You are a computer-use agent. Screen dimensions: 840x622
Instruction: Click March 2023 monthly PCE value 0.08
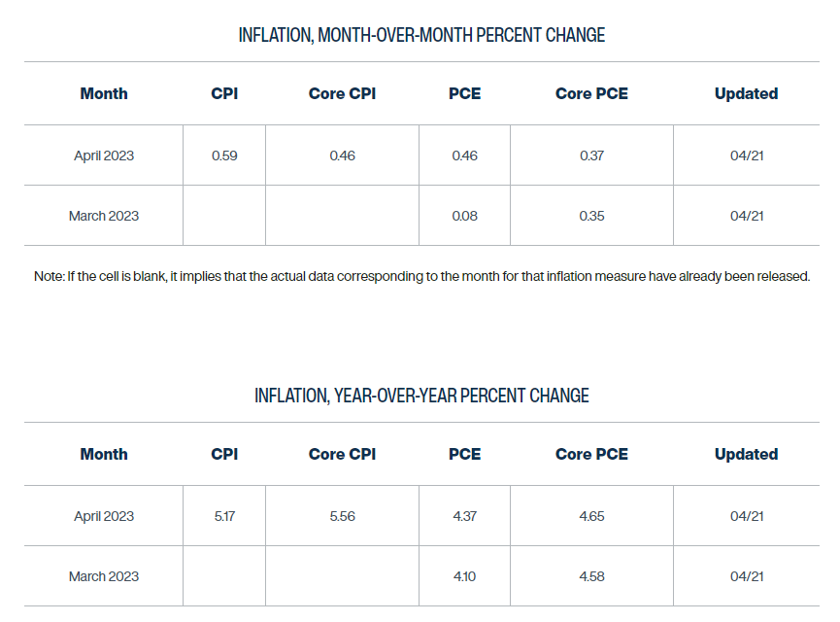[x=464, y=216]
